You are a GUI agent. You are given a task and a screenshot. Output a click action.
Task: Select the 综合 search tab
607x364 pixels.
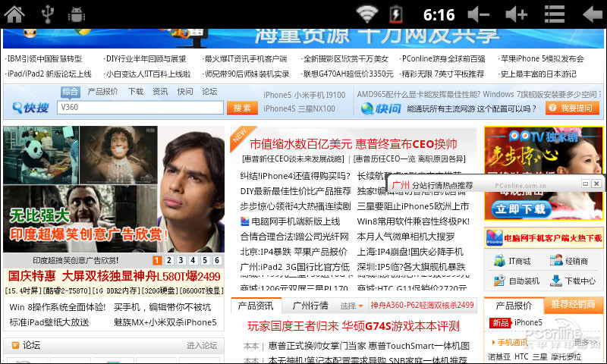[x=70, y=92]
